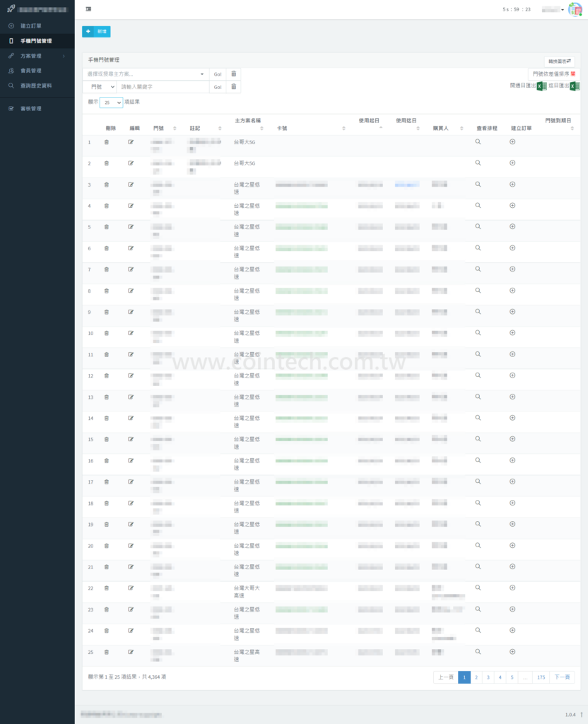
Task: Go to 查詢歷史資料 in the sidebar
Action: (x=35, y=86)
